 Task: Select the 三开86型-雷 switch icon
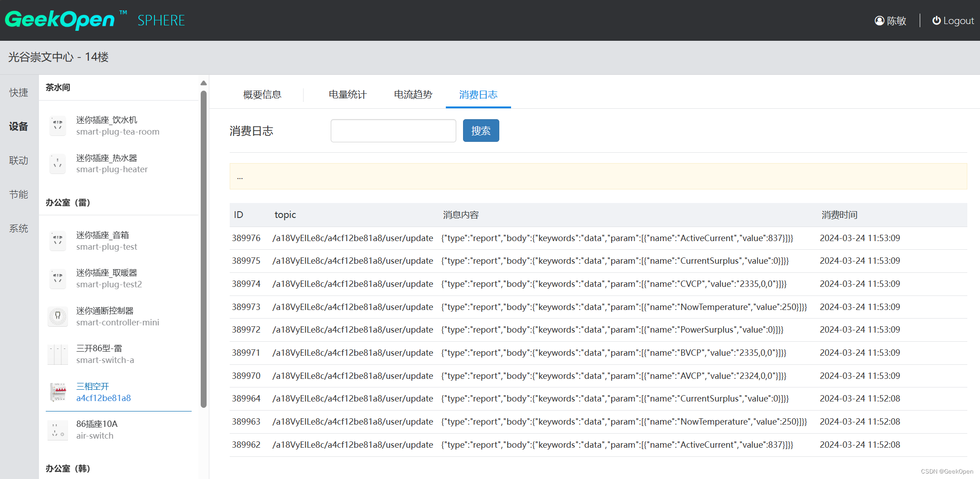coord(58,354)
